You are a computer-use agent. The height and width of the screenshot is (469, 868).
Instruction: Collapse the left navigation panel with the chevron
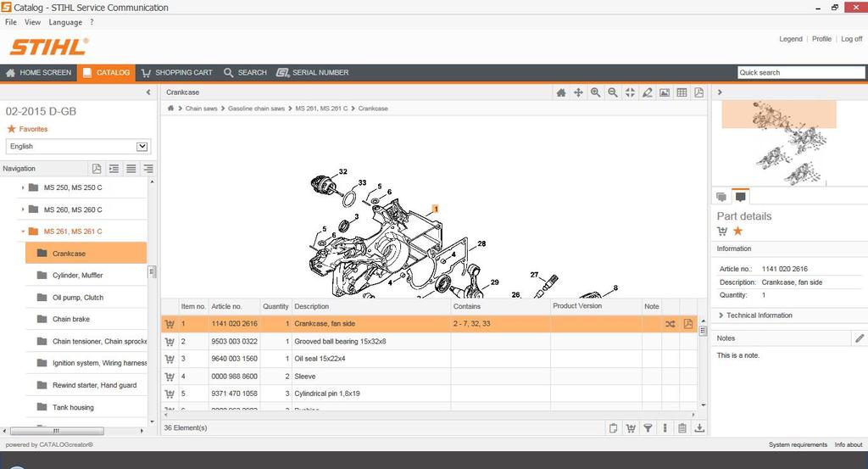click(x=148, y=92)
